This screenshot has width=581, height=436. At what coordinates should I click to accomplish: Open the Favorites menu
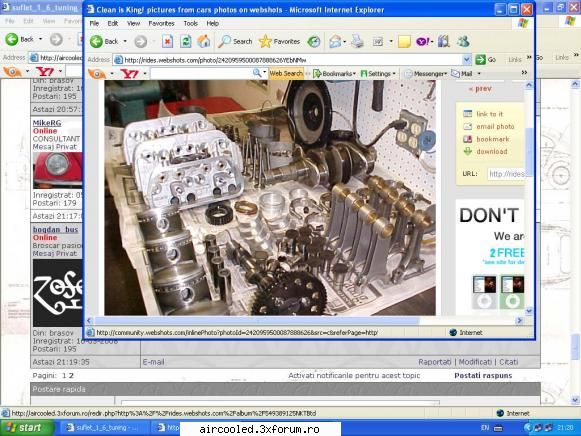(161, 23)
